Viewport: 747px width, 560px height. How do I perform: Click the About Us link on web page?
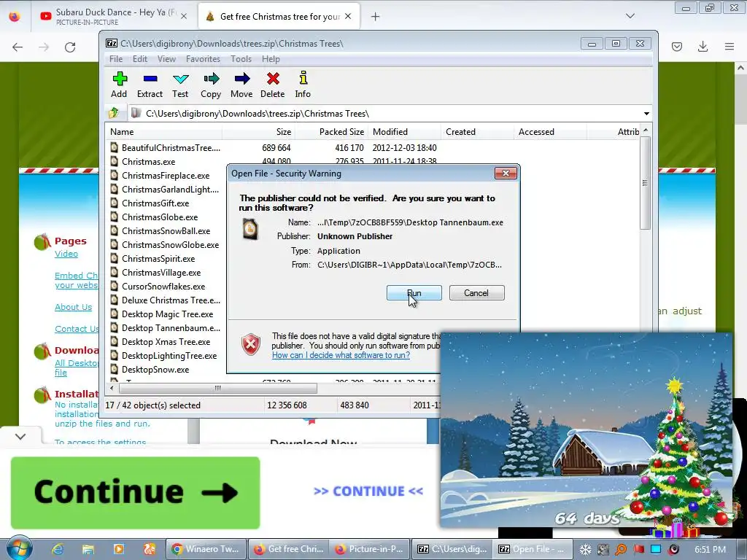(x=74, y=307)
